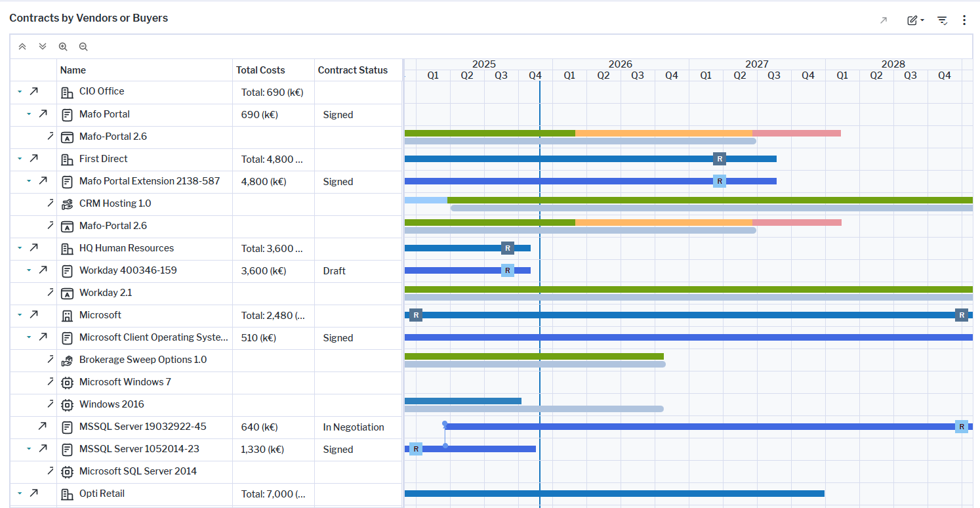Image resolution: width=980 pixels, height=508 pixels.
Task: Click the filter icon at the top right
Action: pyautogui.click(x=942, y=20)
